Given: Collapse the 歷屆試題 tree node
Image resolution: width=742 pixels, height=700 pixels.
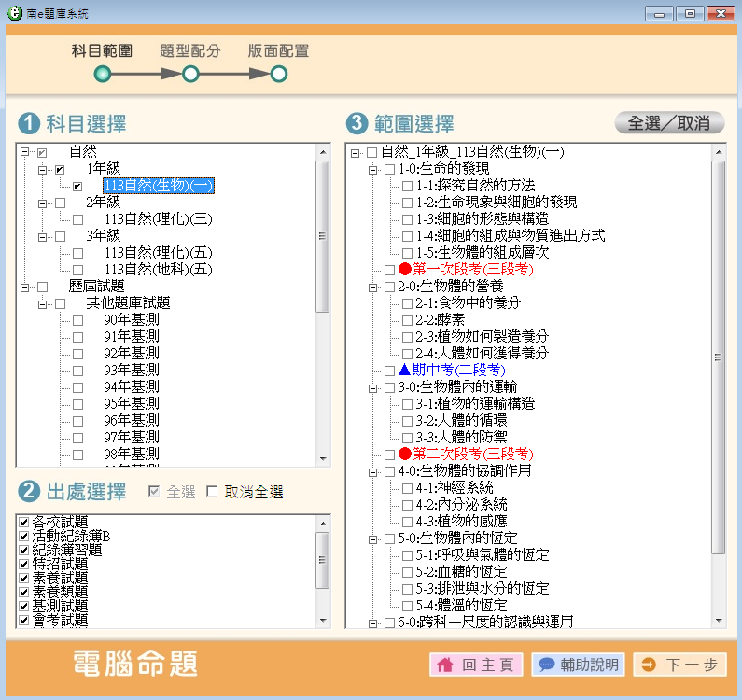Looking at the screenshot, I should (x=25, y=287).
